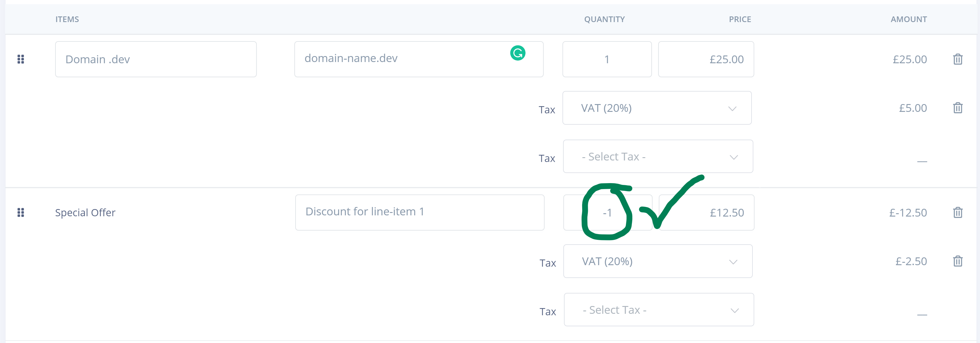This screenshot has height=343, width=980.
Task: Delete the Special Offer line item
Action: [958, 212]
